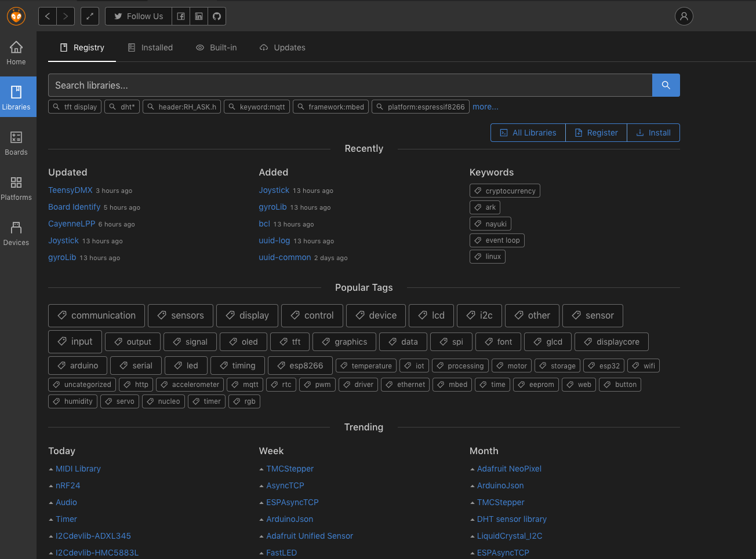
Task: Click the blue search magnifier button
Action: coord(666,85)
